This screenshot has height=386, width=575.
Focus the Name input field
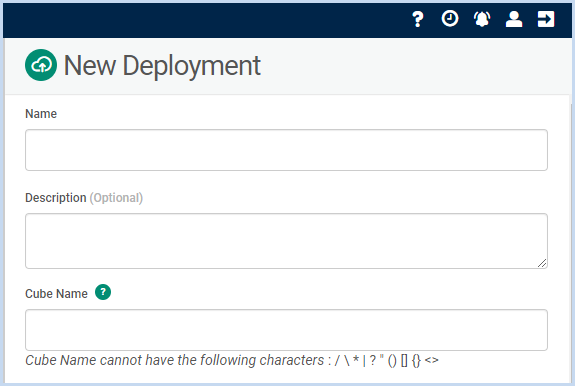(286, 150)
